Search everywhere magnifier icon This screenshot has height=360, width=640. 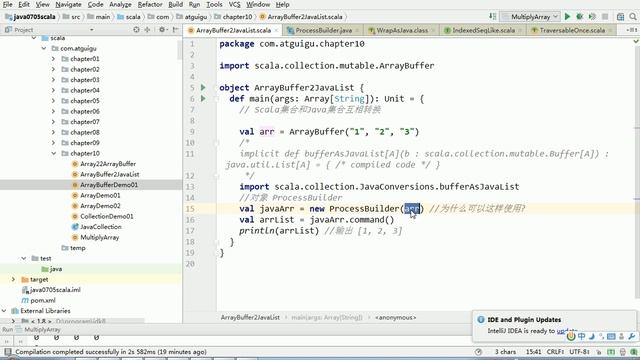[633, 16]
